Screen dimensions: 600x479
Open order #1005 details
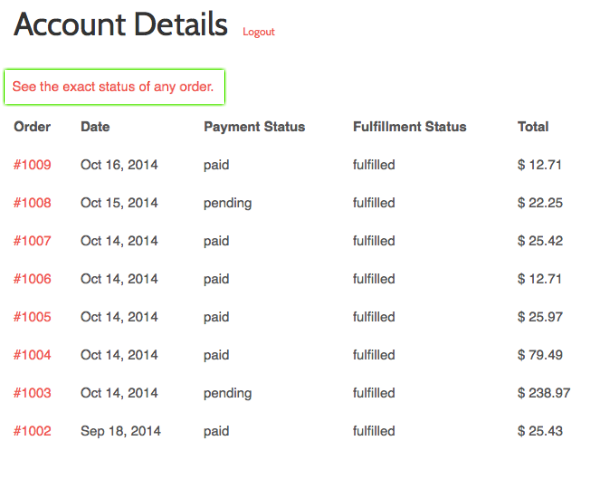tap(32, 317)
